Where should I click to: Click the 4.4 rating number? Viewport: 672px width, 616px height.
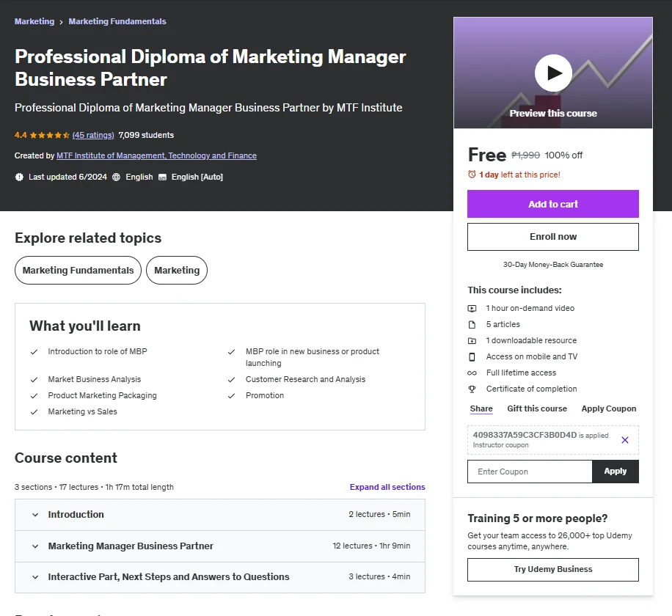click(21, 135)
